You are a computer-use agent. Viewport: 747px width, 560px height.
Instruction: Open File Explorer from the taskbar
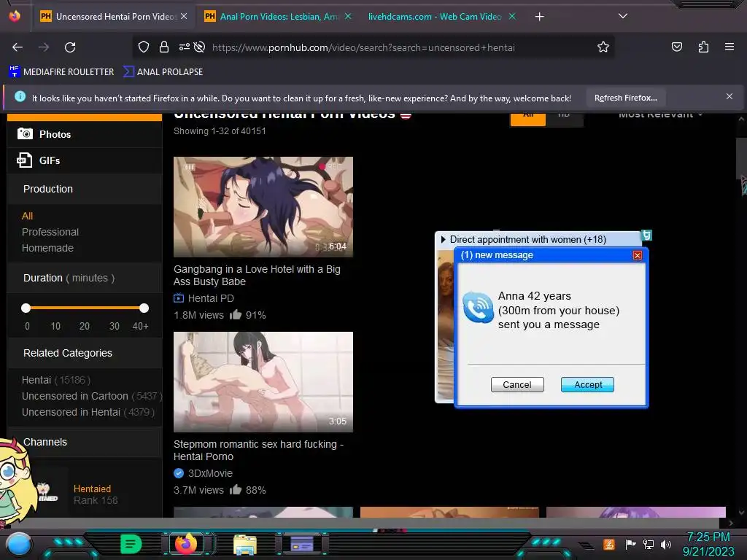(245, 544)
